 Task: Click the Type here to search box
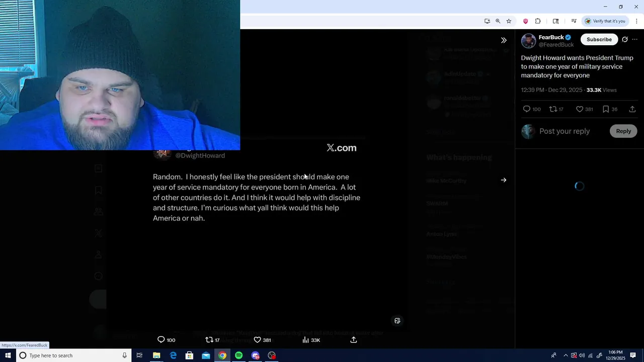(x=74, y=355)
